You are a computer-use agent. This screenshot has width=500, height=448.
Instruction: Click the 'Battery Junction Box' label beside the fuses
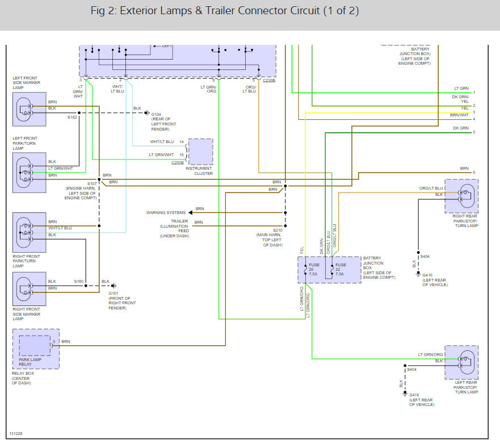379,267
